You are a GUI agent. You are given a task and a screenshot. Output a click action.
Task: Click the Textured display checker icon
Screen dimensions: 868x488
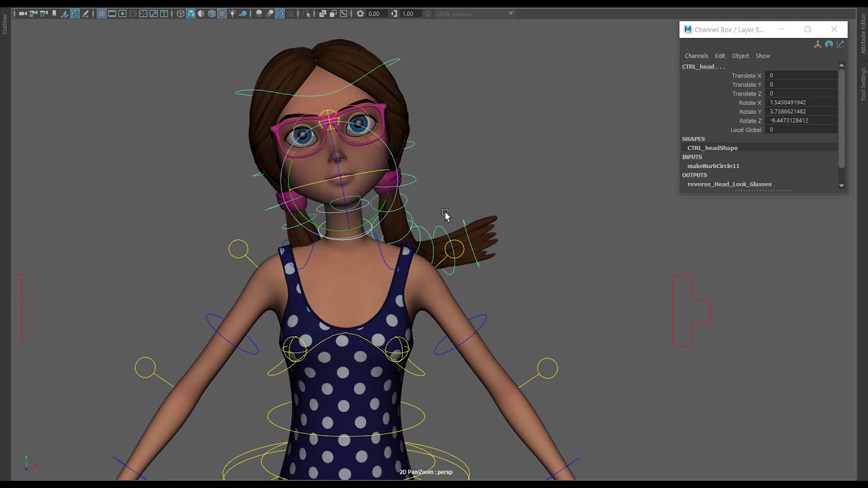[x=222, y=14]
